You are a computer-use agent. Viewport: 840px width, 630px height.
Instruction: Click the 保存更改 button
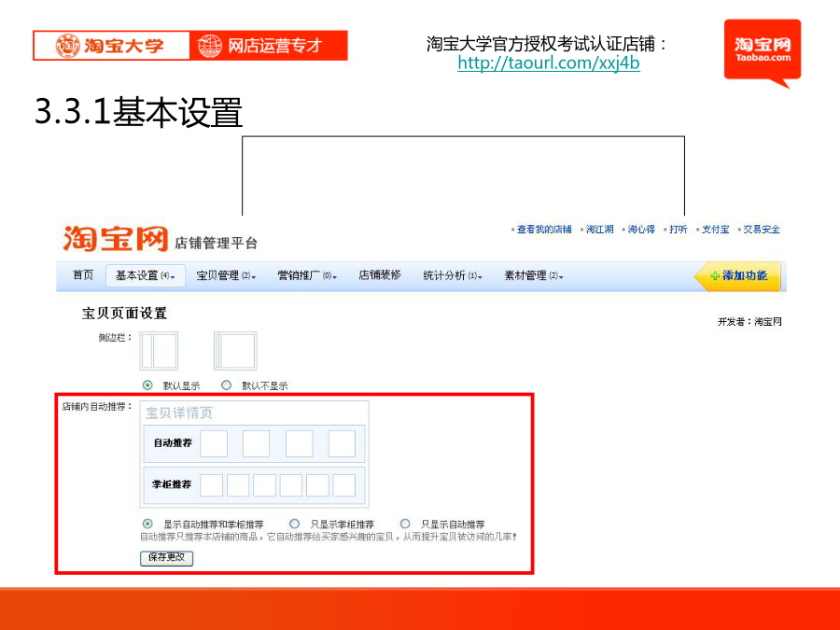coord(167,558)
